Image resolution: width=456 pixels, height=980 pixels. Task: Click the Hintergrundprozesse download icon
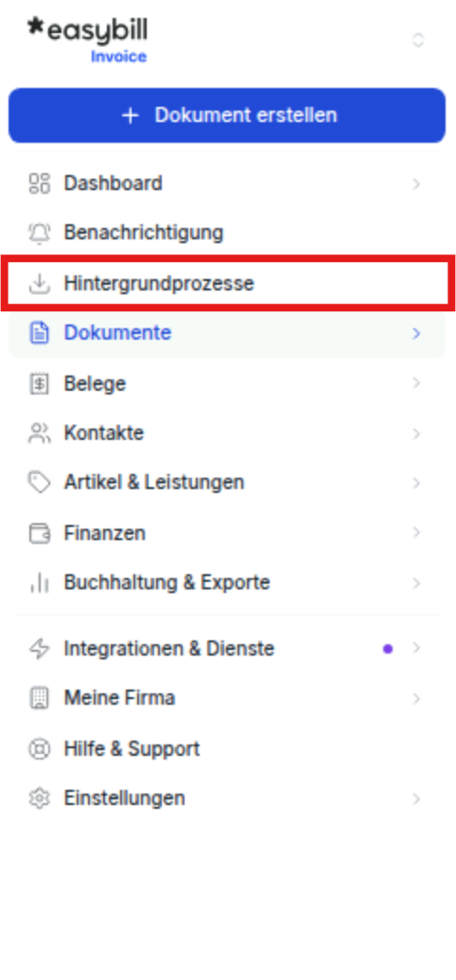tap(40, 284)
